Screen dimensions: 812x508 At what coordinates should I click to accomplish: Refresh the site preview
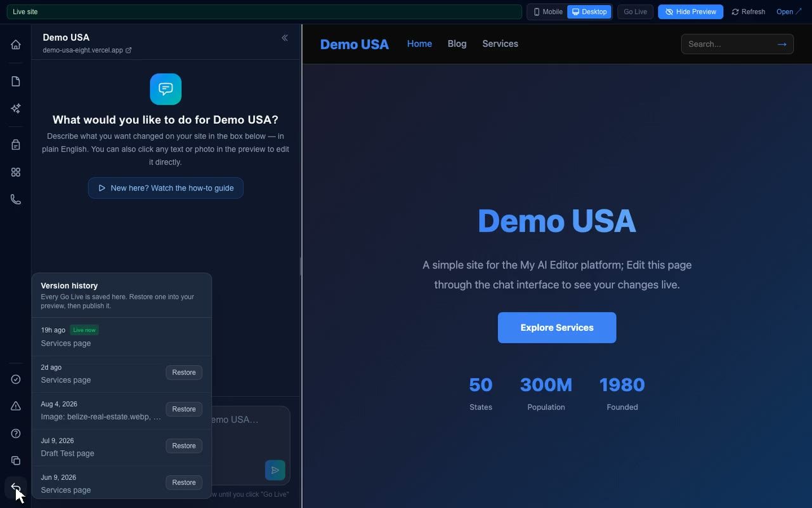point(749,12)
